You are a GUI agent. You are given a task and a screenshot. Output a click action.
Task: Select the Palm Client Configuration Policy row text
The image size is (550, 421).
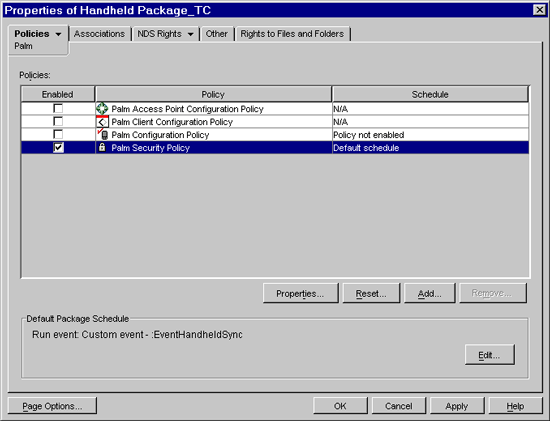point(172,122)
